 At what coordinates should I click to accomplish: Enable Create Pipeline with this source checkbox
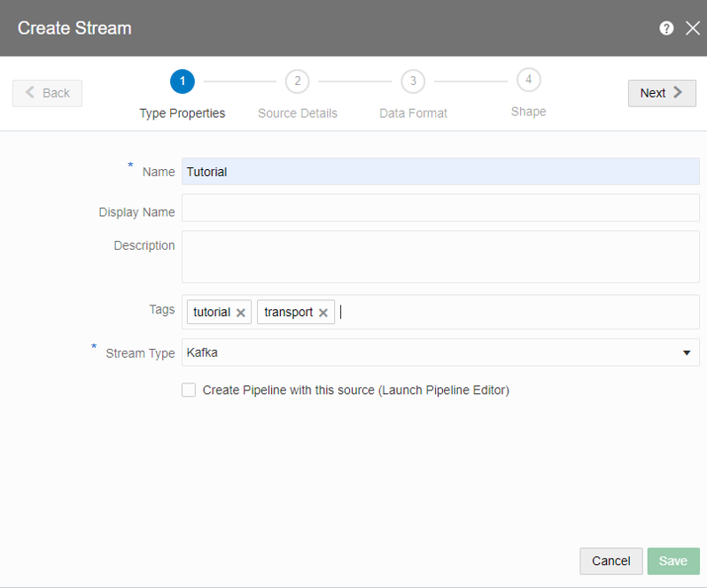[x=189, y=390]
